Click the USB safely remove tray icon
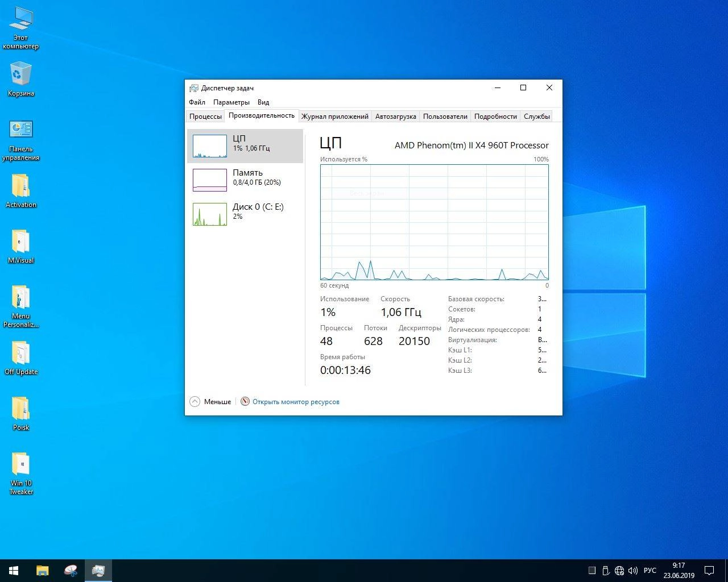Image resolution: width=728 pixels, height=582 pixels. [x=606, y=571]
